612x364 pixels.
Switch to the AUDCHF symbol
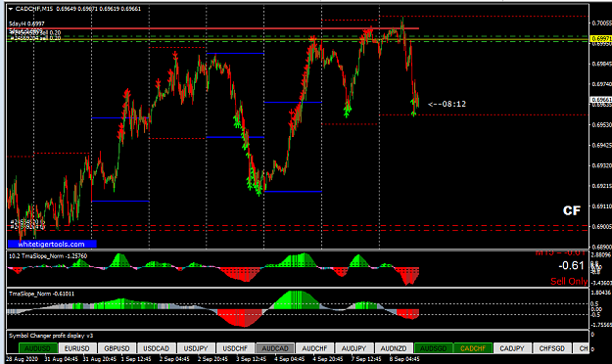(x=314, y=348)
